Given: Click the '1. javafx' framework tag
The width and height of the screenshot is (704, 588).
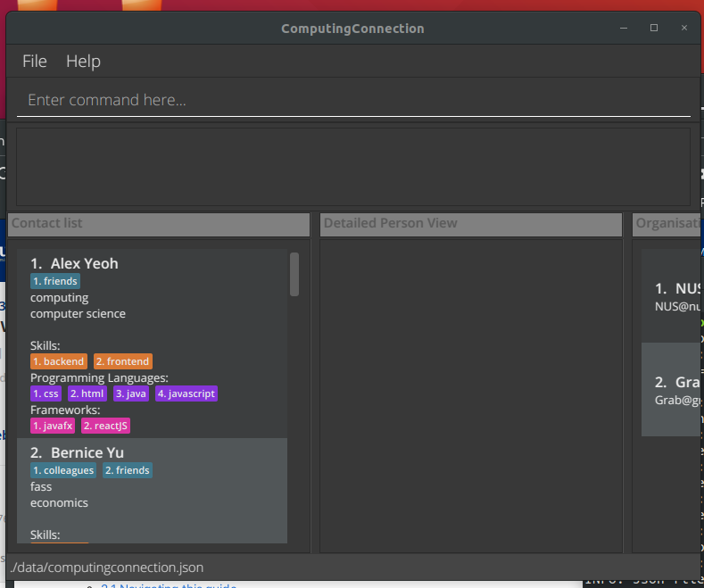Looking at the screenshot, I should 53,426.
